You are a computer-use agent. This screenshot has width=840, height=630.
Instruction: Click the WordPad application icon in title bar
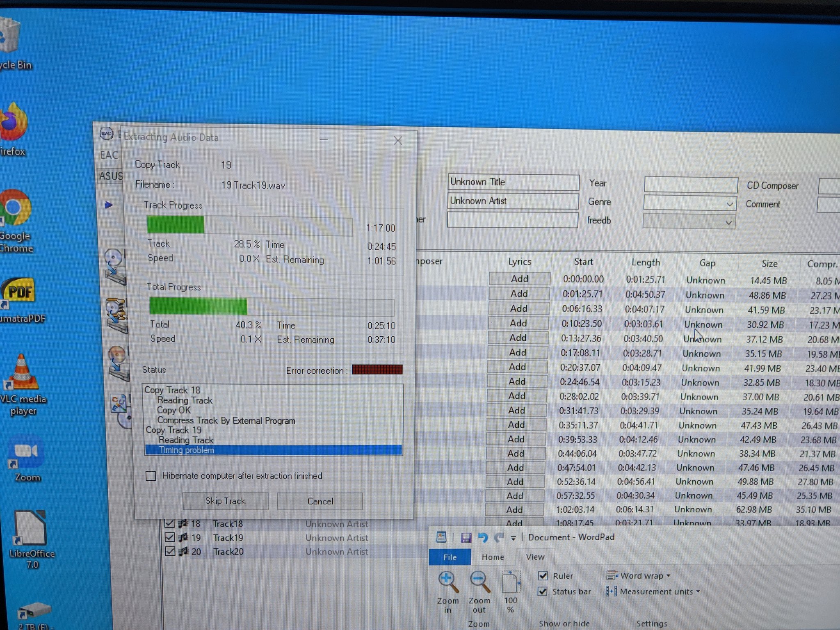pos(441,537)
